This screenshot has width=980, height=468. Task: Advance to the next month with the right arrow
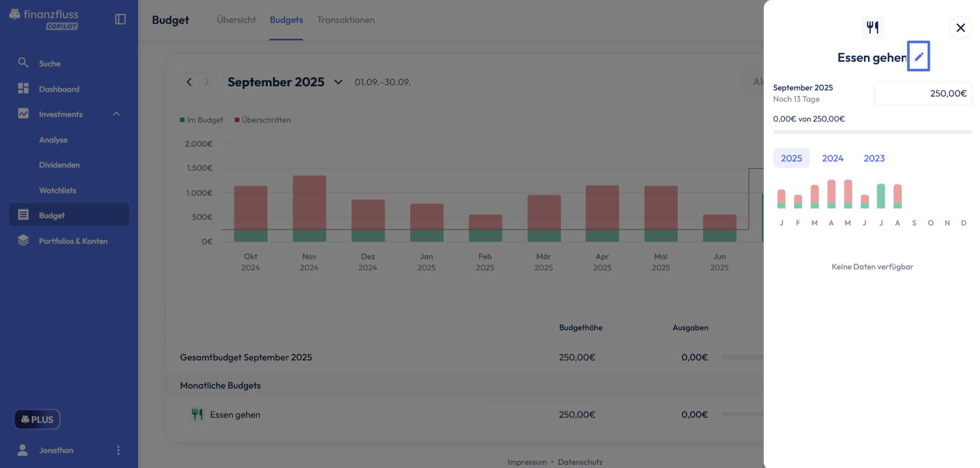207,82
